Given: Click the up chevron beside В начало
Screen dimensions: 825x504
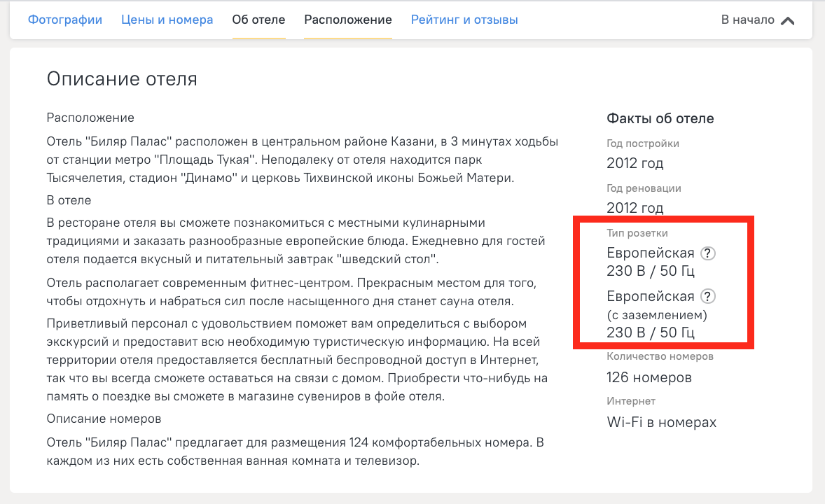Looking at the screenshot, I should click(x=787, y=20).
